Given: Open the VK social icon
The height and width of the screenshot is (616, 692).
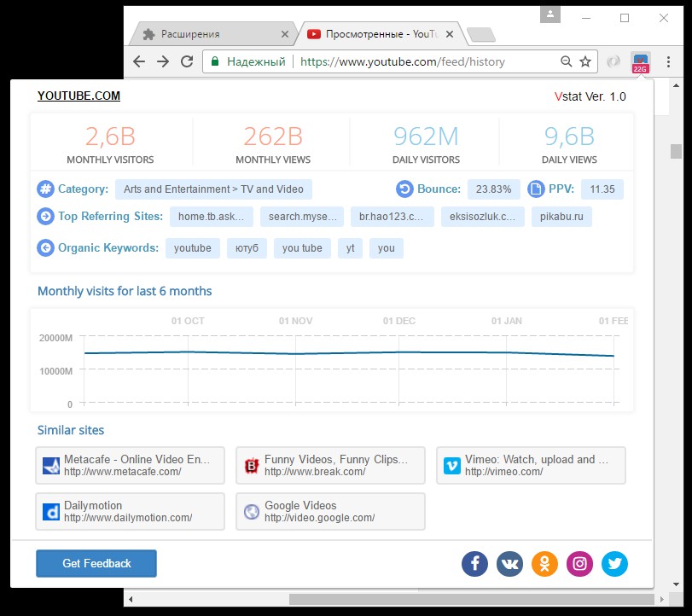Looking at the screenshot, I should [x=509, y=563].
